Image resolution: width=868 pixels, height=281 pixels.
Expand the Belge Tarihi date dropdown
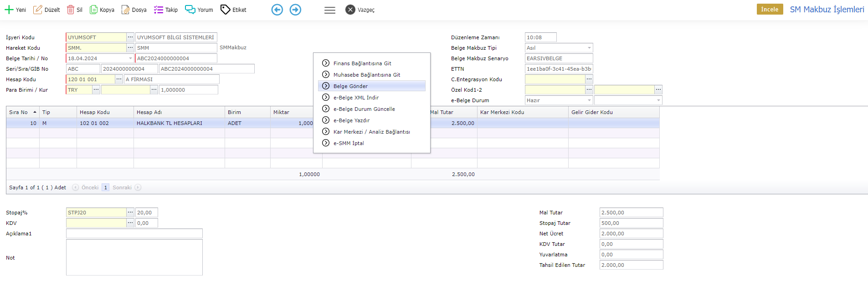[x=130, y=58]
